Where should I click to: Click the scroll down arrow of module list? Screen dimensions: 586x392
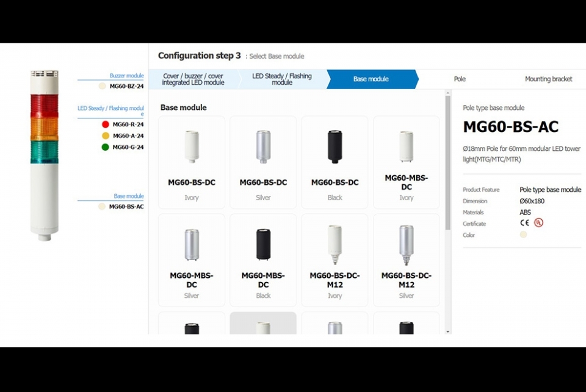[x=447, y=332]
